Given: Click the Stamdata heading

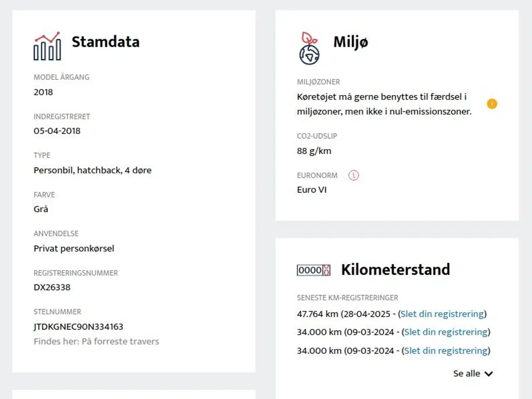Looking at the screenshot, I should click(x=106, y=42).
